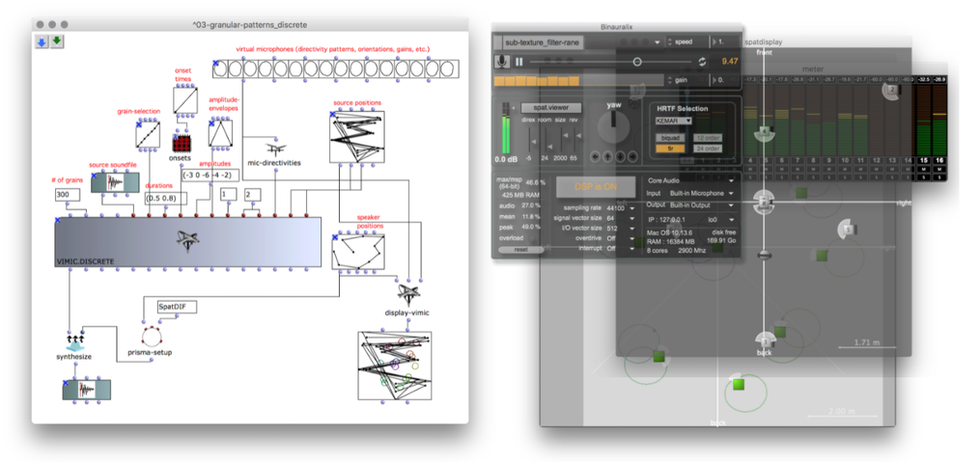980x462 pixels.
Task: Select source marker 3 near back label
Action: pos(766,342)
